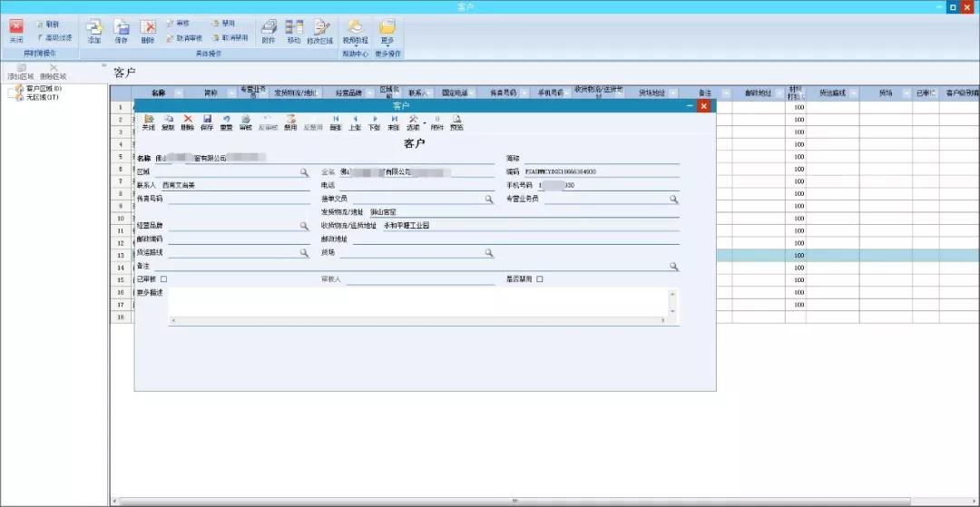
Task: Click the 修改区域 ribbon icon
Action: 320,31
